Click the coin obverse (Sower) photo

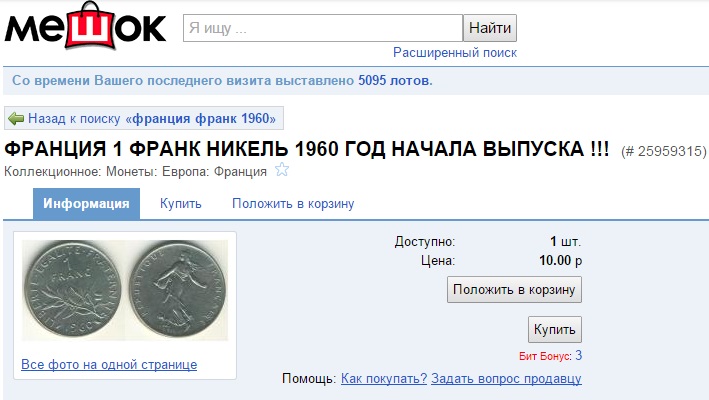pos(178,290)
